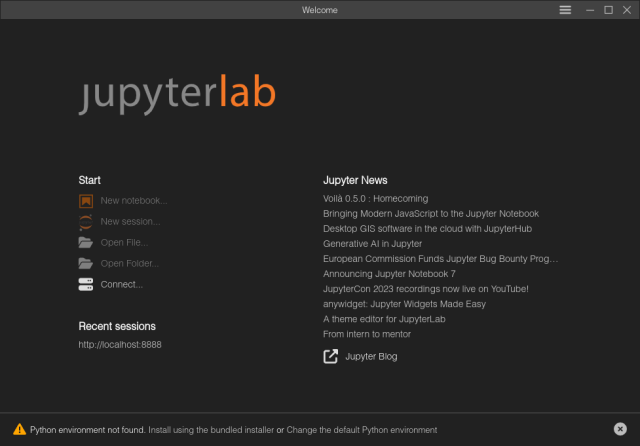The image size is (640, 446).
Task: Click the Connect server icon
Action: pyautogui.click(x=86, y=284)
